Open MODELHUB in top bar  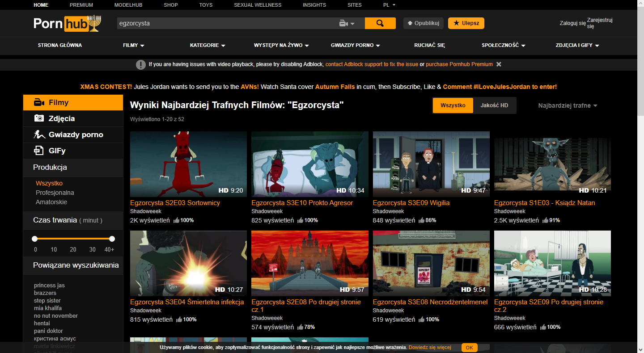click(x=128, y=5)
